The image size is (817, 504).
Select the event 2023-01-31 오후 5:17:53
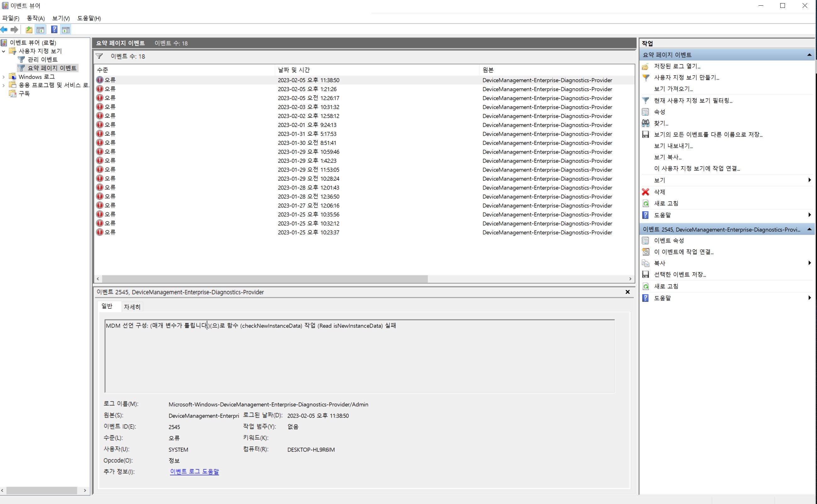(364, 134)
